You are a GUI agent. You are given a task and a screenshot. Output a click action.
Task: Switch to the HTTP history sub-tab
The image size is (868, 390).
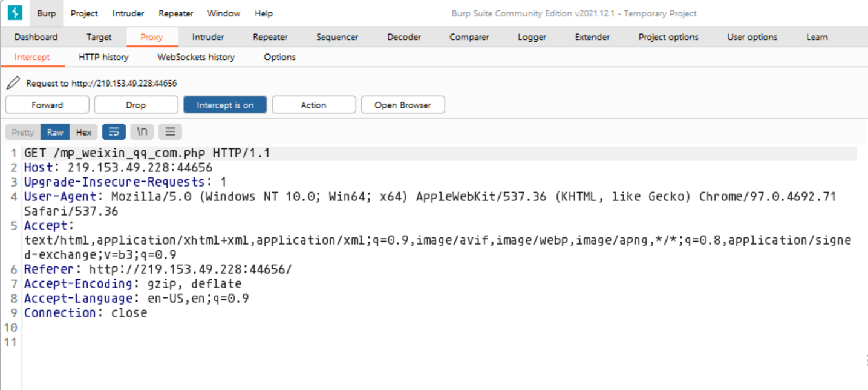tap(103, 57)
